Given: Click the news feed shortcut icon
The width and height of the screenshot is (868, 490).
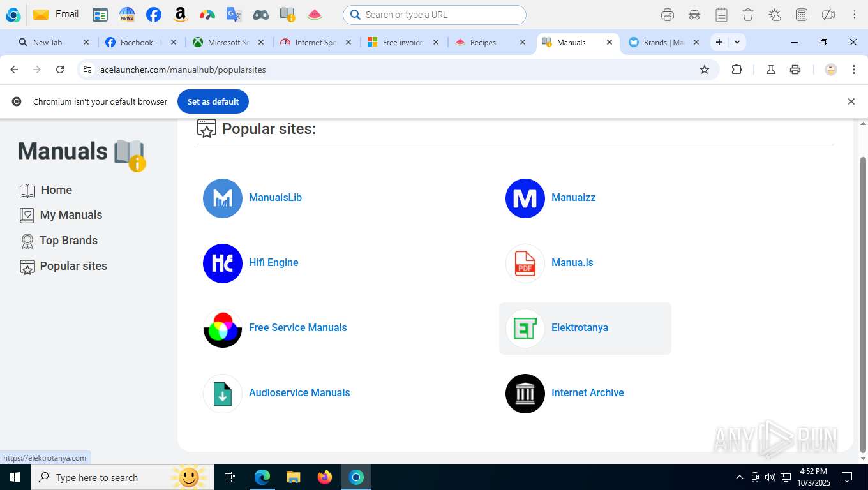Looking at the screenshot, I should coord(100,15).
